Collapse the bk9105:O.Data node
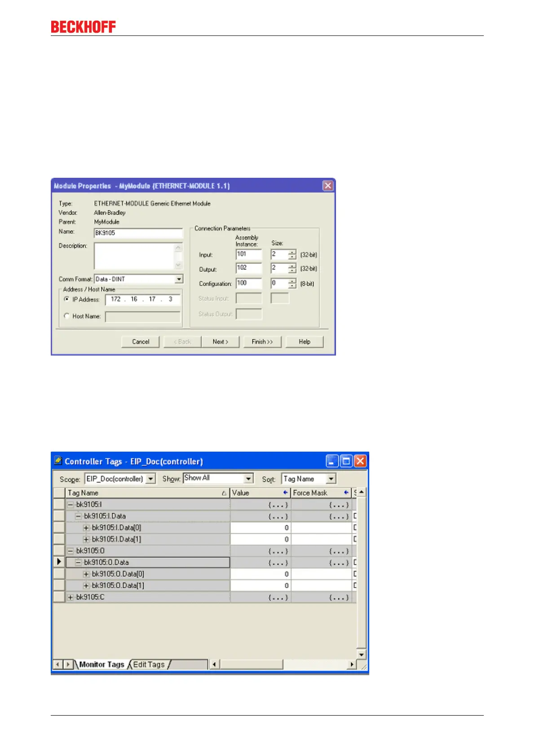 point(78,563)
